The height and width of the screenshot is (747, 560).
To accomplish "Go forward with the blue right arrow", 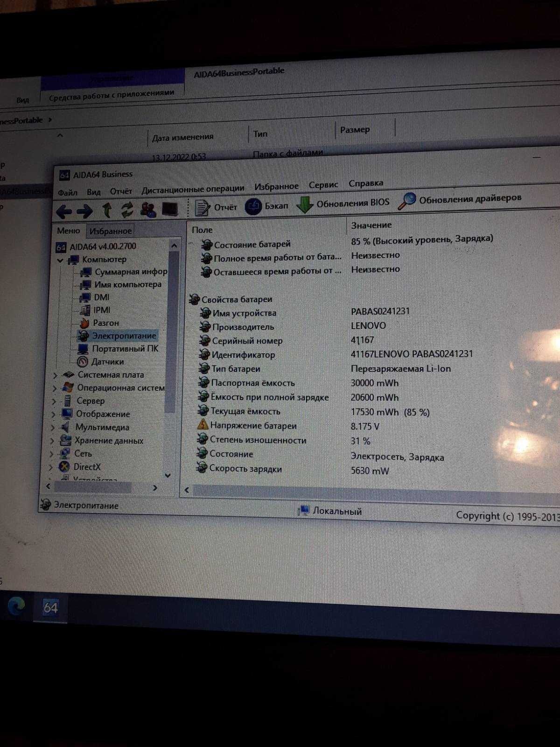I will pos(84,211).
